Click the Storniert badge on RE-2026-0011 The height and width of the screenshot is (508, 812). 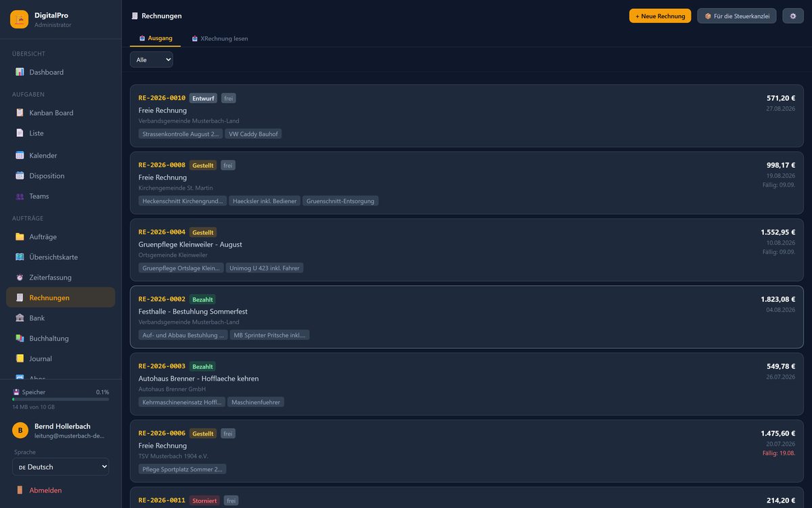[x=204, y=501]
